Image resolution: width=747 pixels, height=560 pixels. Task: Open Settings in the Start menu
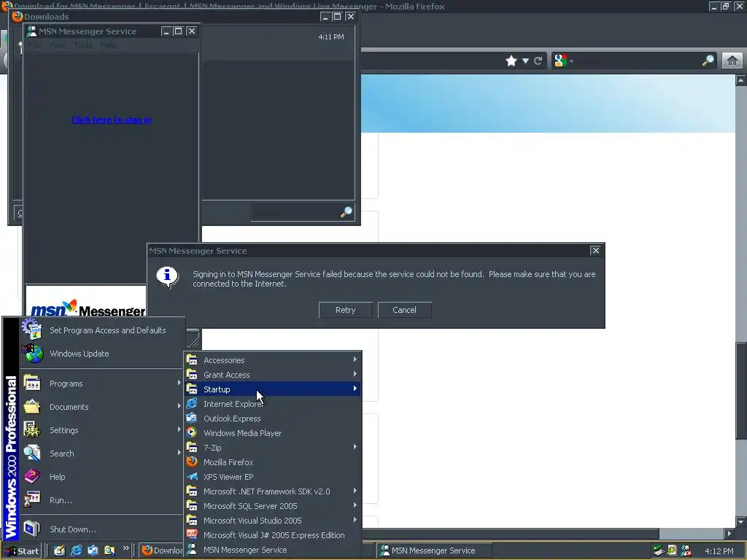[x=102, y=430]
